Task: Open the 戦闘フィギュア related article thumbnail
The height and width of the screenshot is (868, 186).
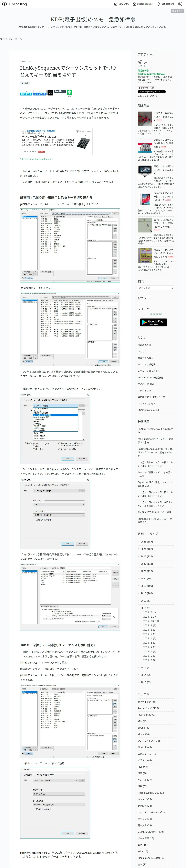Action: coord(145,119)
